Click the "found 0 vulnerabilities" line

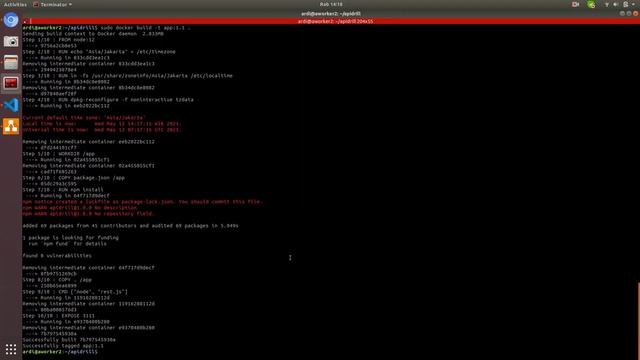point(57,256)
